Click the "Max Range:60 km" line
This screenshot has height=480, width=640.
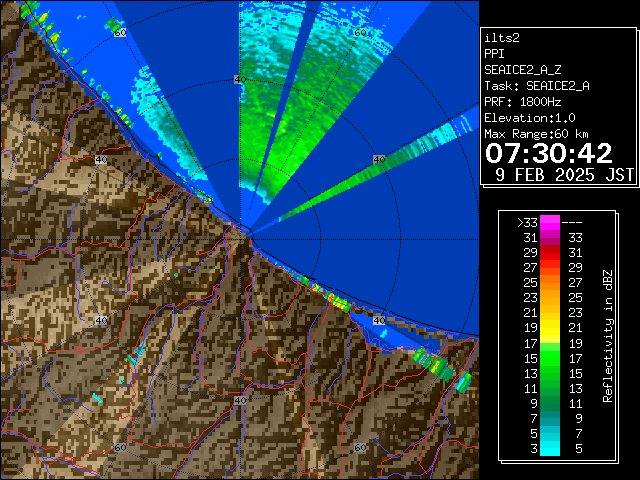coord(536,134)
